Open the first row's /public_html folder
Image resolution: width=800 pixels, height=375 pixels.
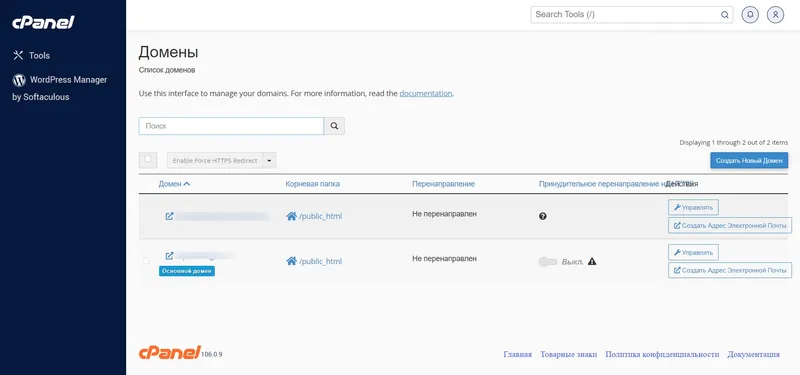[x=314, y=216]
